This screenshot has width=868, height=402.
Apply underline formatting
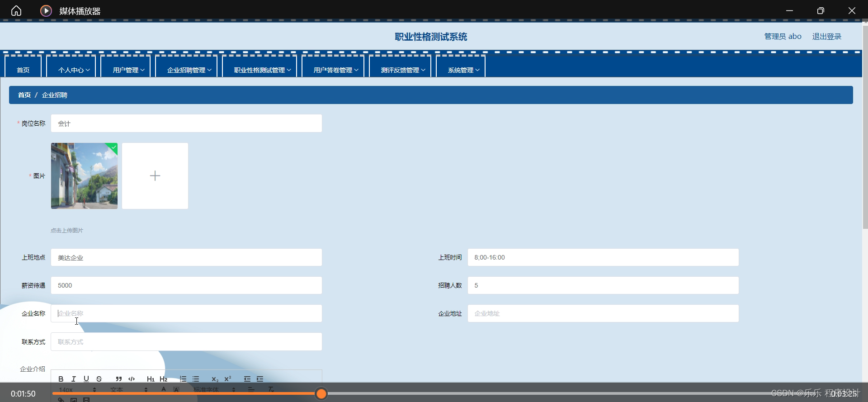(x=86, y=379)
